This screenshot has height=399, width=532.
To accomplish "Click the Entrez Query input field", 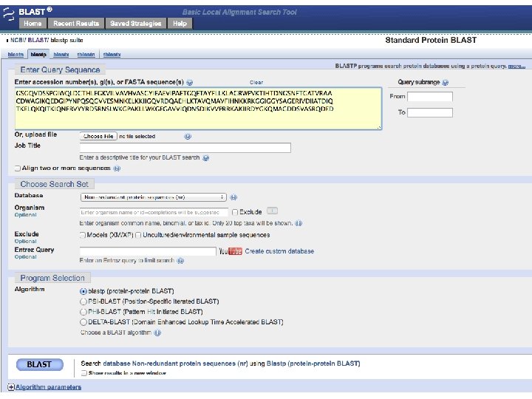I will 148,251.
